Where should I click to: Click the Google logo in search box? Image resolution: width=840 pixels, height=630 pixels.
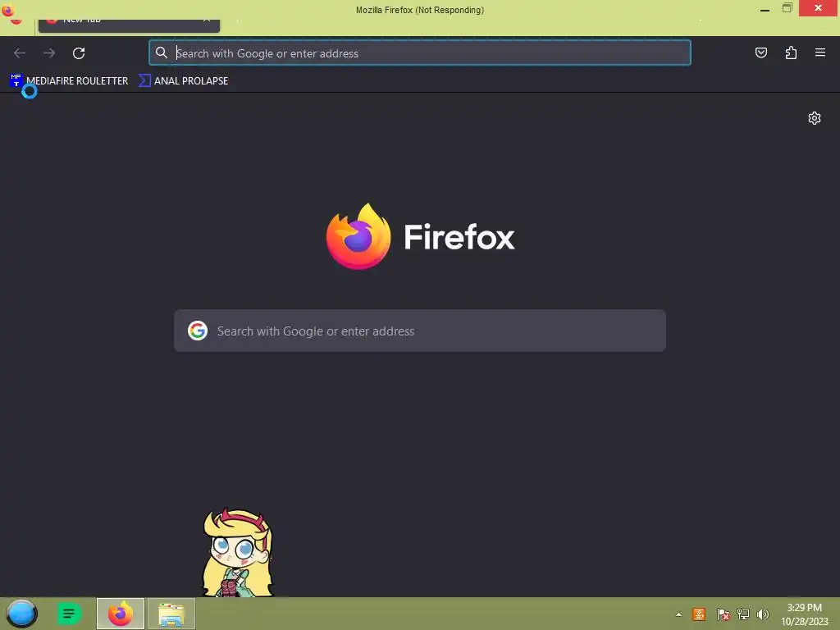click(x=198, y=331)
